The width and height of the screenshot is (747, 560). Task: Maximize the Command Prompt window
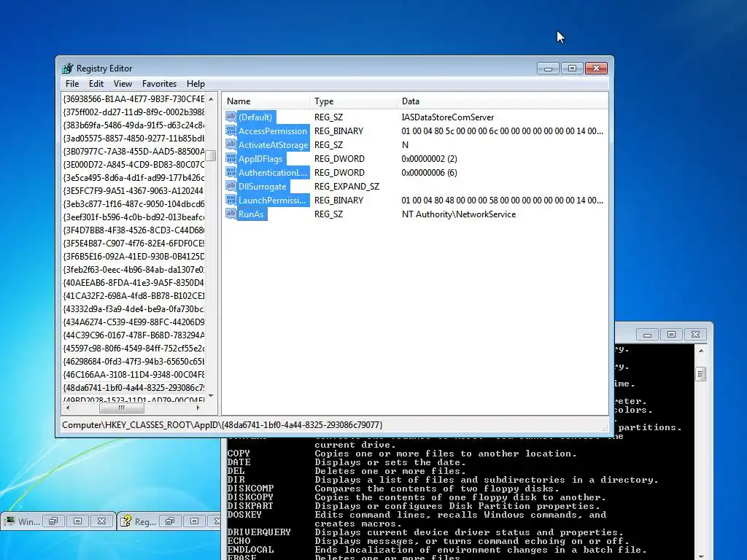[x=671, y=334]
